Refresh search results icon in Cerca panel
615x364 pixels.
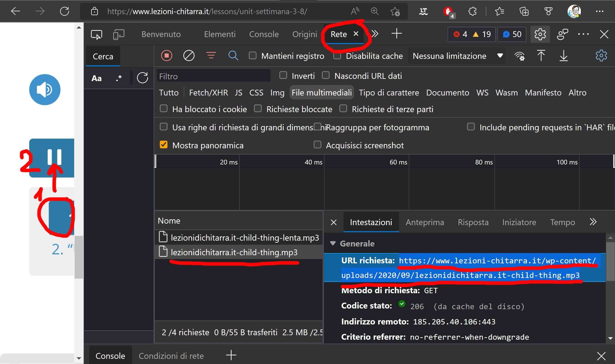point(142,78)
